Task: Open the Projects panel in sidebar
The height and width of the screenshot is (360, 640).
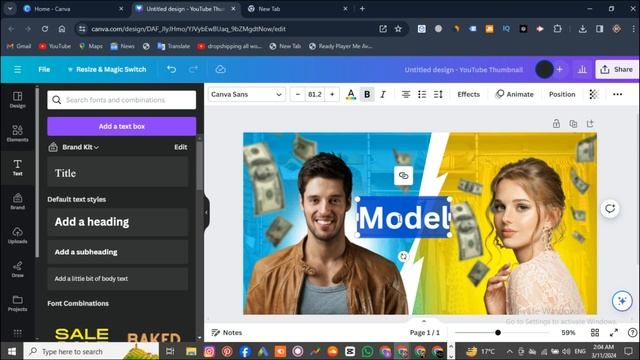Action: point(17,303)
